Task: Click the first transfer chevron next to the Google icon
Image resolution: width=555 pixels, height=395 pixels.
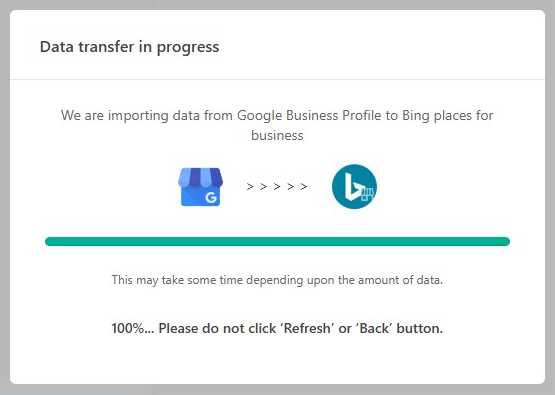Action: click(250, 187)
